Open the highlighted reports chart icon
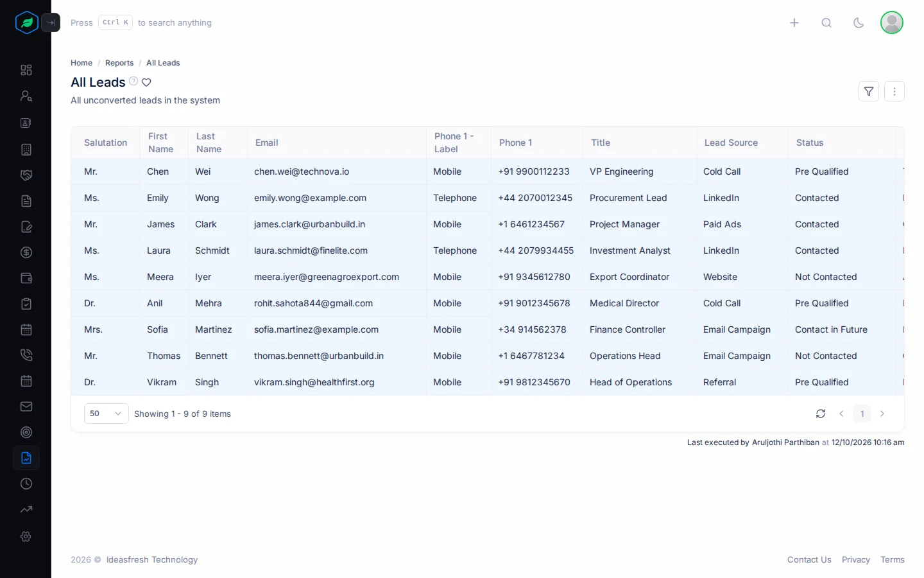Image resolution: width=924 pixels, height=578 pixels. pyautogui.click(x=26, y=458)
